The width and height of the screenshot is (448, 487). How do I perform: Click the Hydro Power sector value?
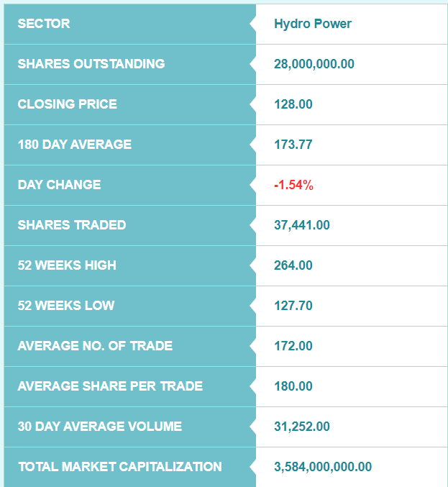click(x=313, y=24)
